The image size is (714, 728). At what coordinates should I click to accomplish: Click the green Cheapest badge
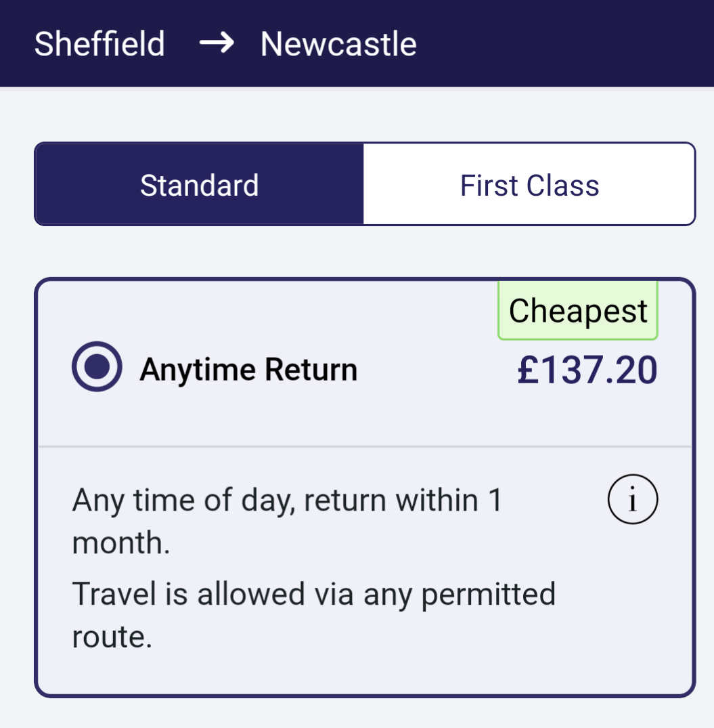[578, 311]
